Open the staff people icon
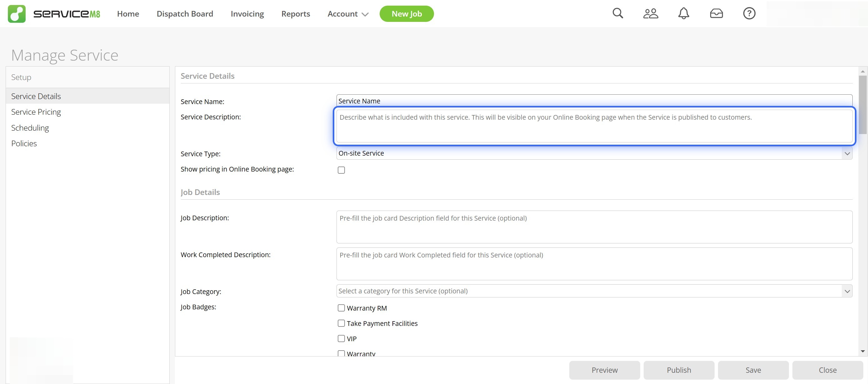 click(650, 13)
